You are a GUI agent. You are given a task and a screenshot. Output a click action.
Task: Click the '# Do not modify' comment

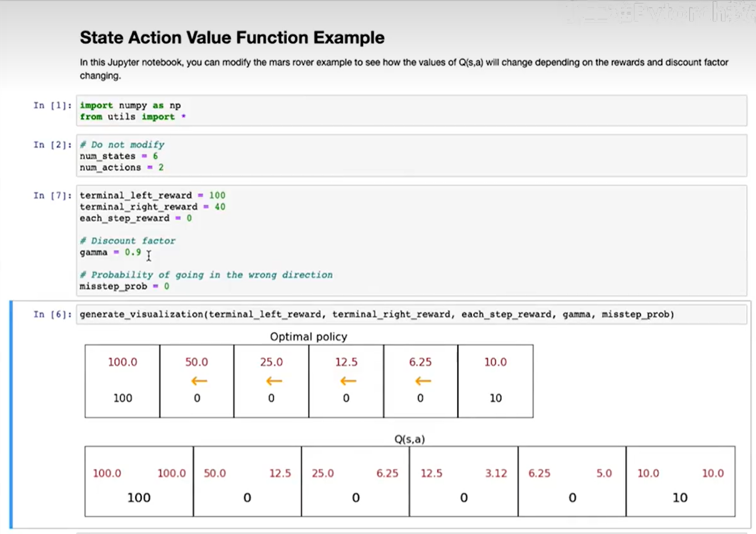(x=122, y=145)
